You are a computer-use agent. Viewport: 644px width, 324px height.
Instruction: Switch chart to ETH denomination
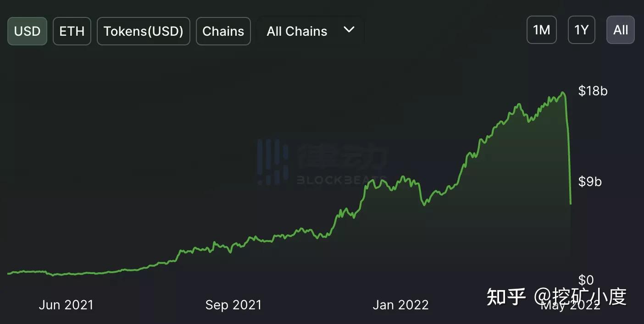coord(72,31)
